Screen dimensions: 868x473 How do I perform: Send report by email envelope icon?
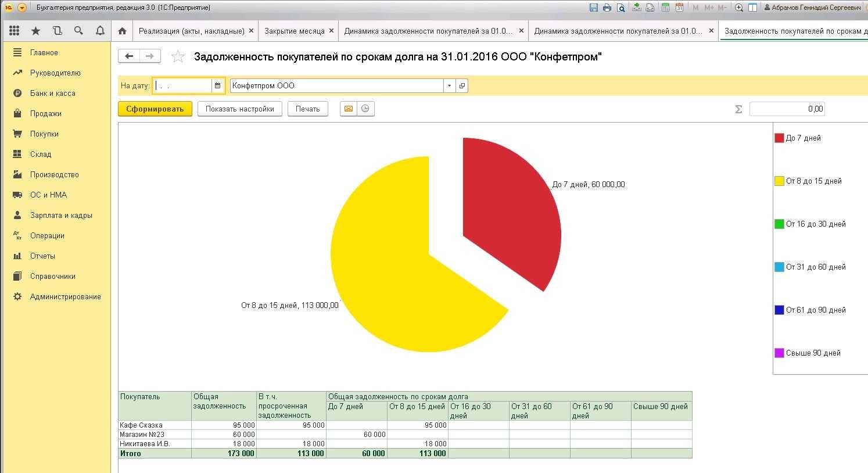(348, 109)
